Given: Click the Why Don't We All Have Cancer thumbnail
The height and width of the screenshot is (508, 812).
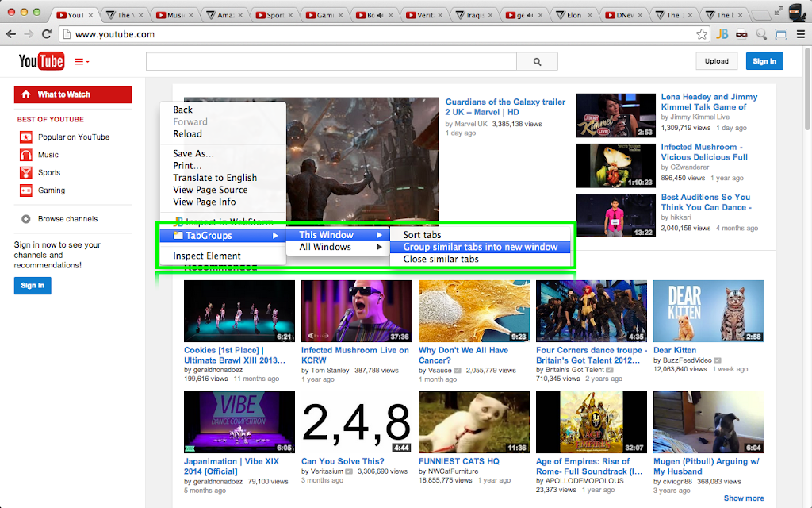Looking at the screenshot, I should click(474, 311).
